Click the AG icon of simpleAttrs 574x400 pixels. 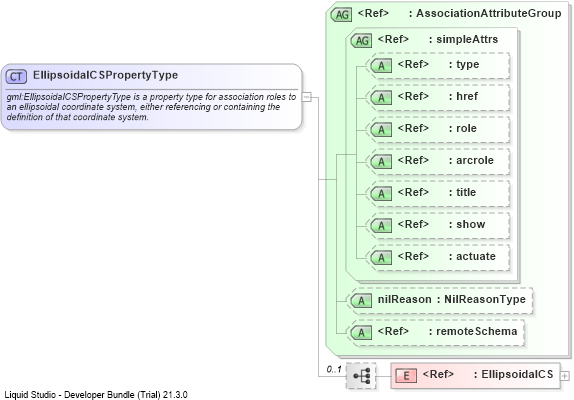pyautogui.click(x=361, y=41)
